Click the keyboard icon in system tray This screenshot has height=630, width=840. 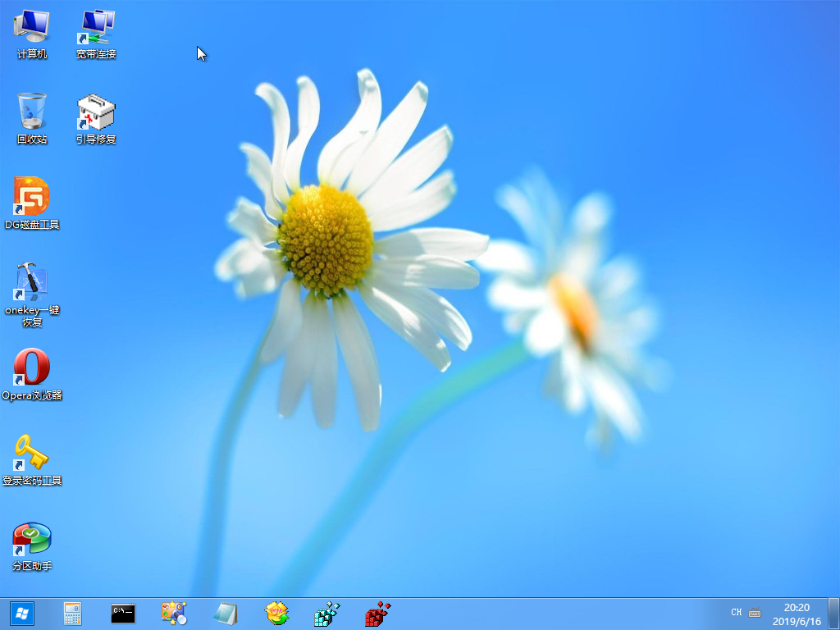[755, 612]
